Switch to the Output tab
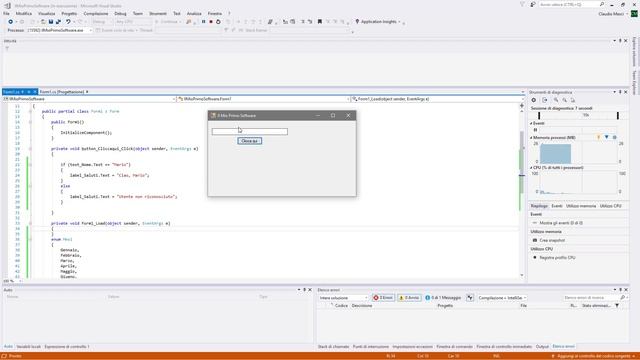Viewport: 640px width, 360px height. (x=542, y=347)
